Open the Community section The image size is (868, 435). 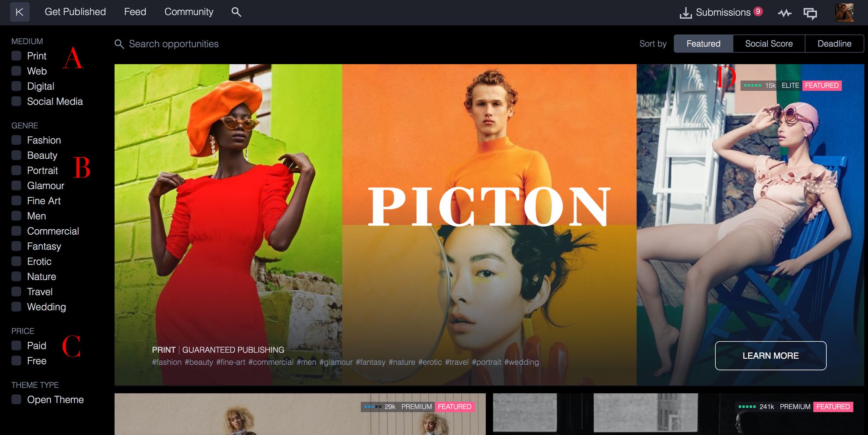click(x=189, y=12)
